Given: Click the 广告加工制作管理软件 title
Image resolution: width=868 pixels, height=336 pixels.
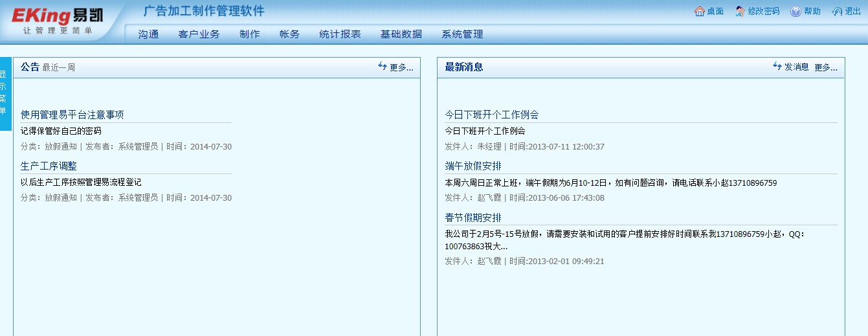Looking at the screenshot, I should [x=204, y=11].
